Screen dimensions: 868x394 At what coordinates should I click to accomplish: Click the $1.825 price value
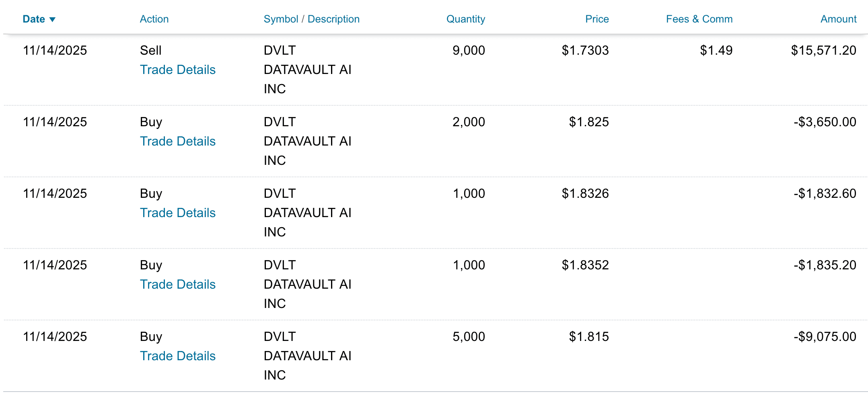tap(588, 122)
